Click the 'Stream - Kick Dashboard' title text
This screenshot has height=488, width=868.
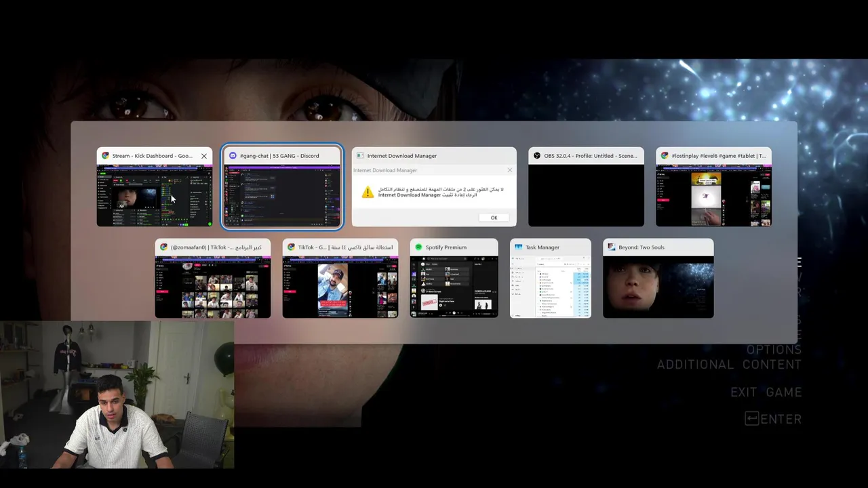(152, 156)
